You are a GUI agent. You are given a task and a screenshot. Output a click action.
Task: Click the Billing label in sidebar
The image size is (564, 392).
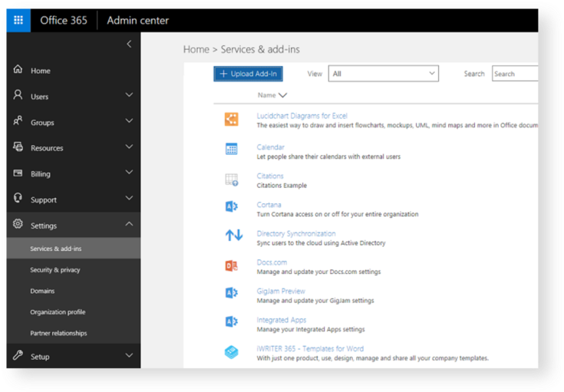[x=41, y=174]
